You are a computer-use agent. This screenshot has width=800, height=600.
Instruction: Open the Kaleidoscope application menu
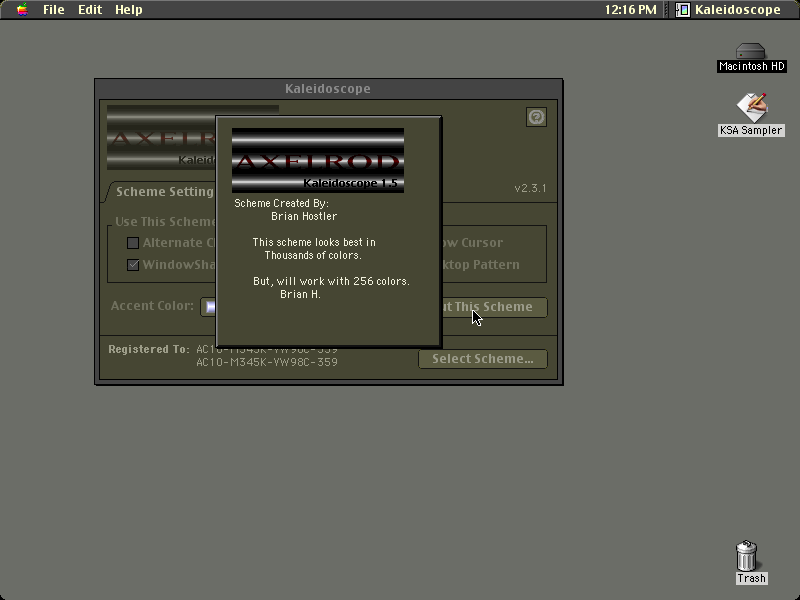click(x=729, y=10)
